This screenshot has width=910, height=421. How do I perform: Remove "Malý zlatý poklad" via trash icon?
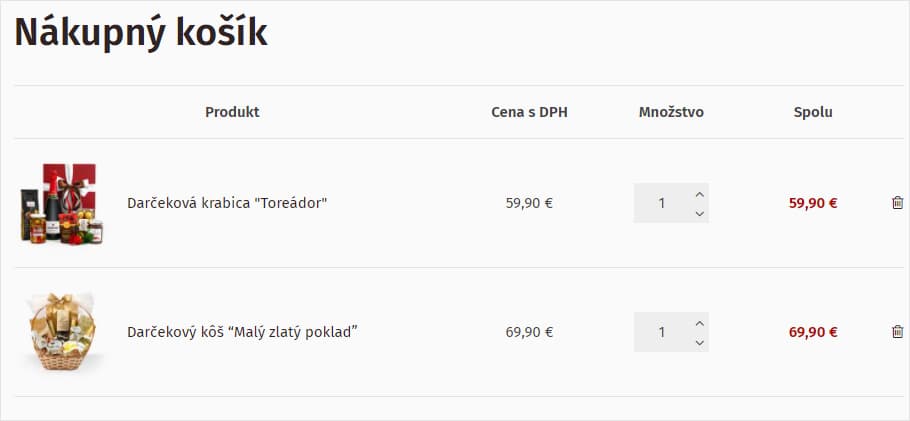click(897, 332)
